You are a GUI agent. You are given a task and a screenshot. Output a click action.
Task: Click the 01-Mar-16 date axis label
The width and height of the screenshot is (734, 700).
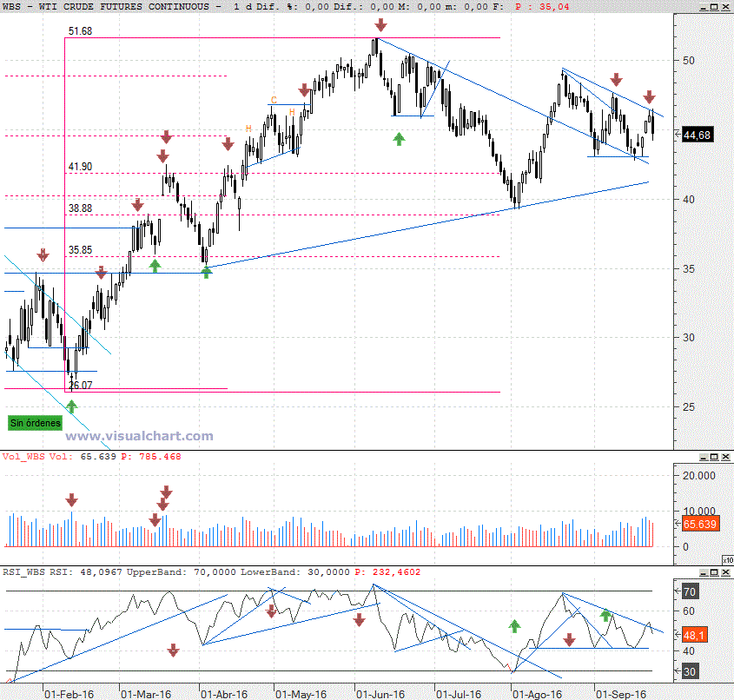coord(146,695)
